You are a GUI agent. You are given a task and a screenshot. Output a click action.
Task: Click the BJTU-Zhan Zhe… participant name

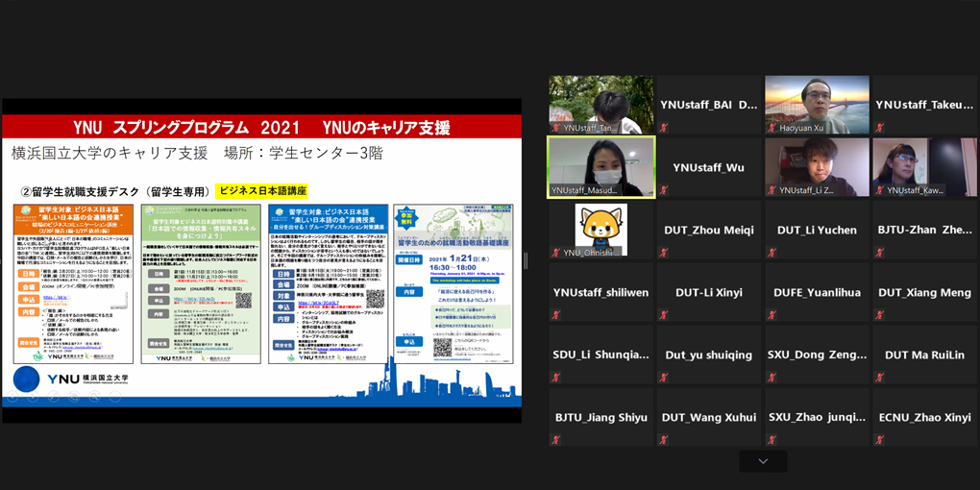(x=925, y=230)
